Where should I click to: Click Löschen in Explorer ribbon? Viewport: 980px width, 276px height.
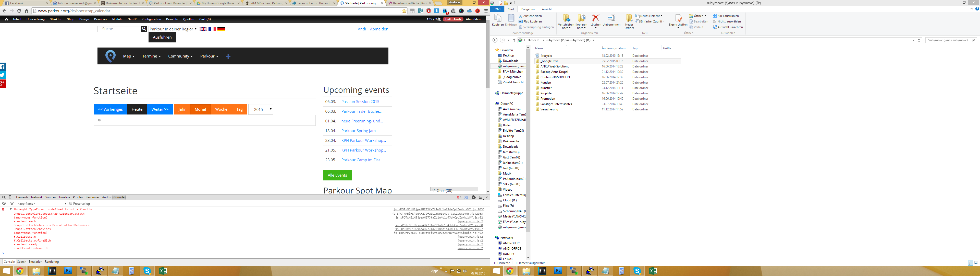point(596,21)
